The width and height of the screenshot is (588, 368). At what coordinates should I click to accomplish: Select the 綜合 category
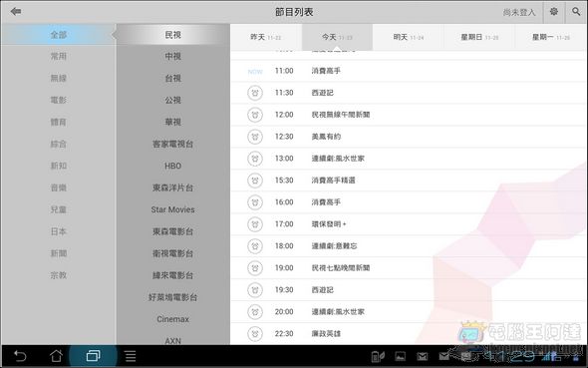[x=59, y=144]
